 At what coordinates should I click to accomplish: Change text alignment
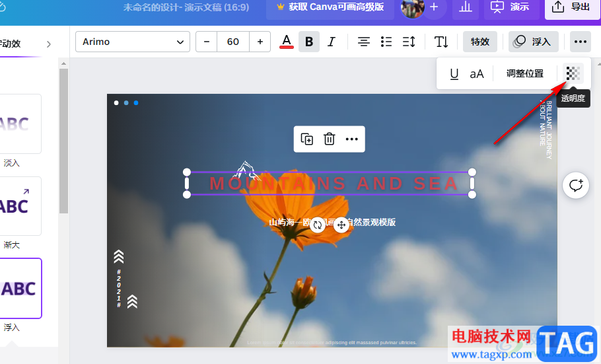click(x=364, y=42)
